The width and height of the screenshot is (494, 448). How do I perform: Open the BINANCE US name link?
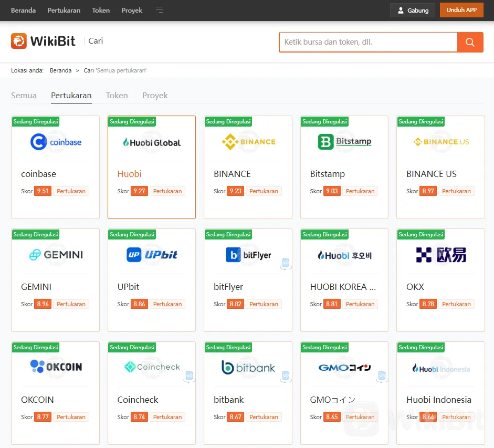pos(432,174)
